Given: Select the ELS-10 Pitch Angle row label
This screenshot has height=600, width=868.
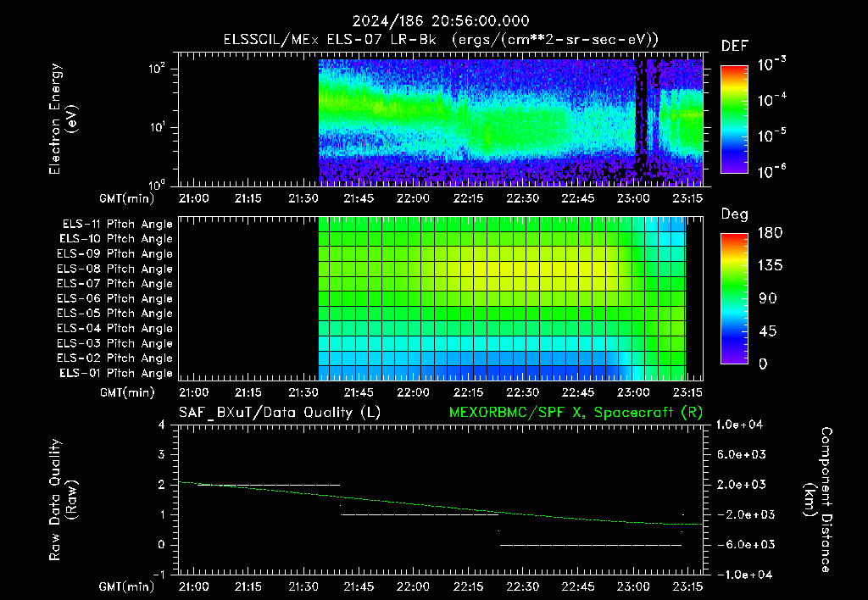Looking at the screenshot, I should coord(116,239).
